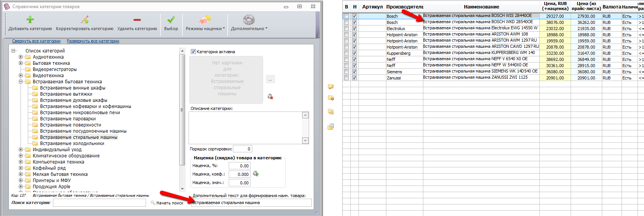The image size is (644, 216).
Task: Untick the Н checkbox in the Siemens row
Action: [x=354, y=72]
